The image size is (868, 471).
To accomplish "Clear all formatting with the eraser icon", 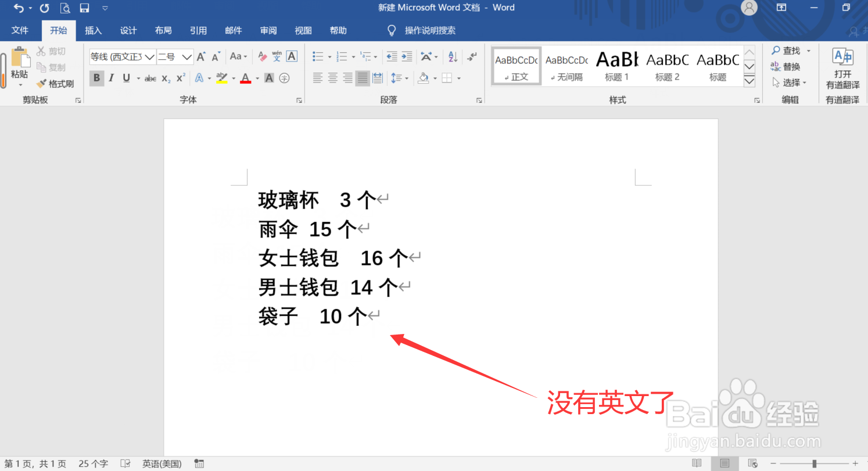I will click(261, 56).
